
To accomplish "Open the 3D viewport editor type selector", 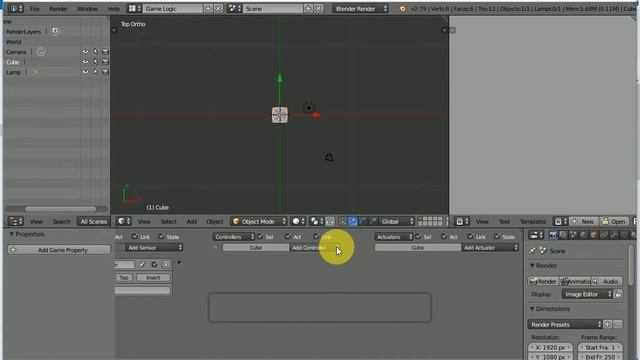I will (x=124, y=221).
